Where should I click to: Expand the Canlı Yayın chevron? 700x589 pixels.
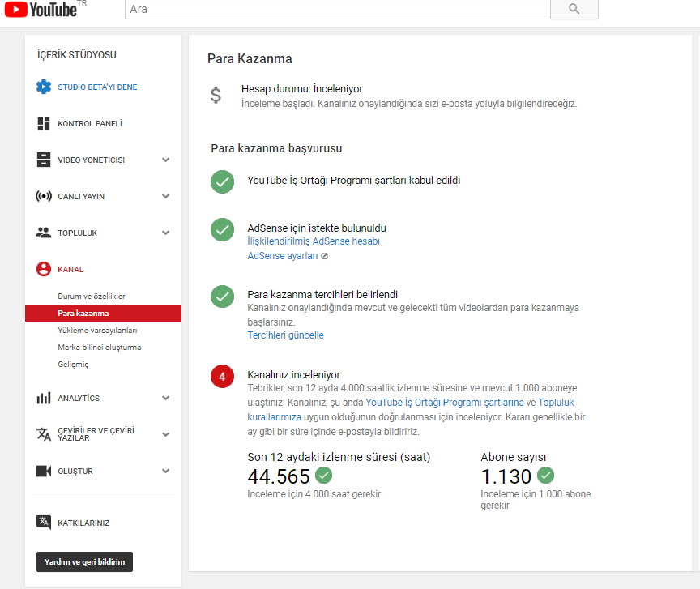pos(165,197)
